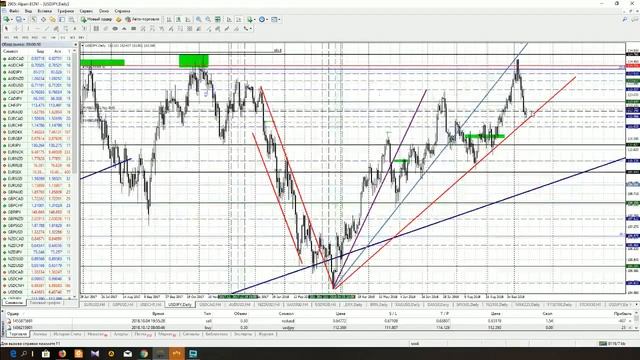Image resolution: width=640 pixels, height=360 pixels.
Task: Toggle Chart Shift
Action: click(x=238, y=19)
